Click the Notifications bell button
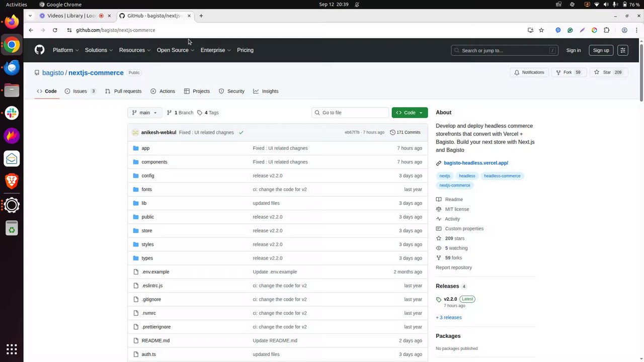 click(x=529, y=72)
